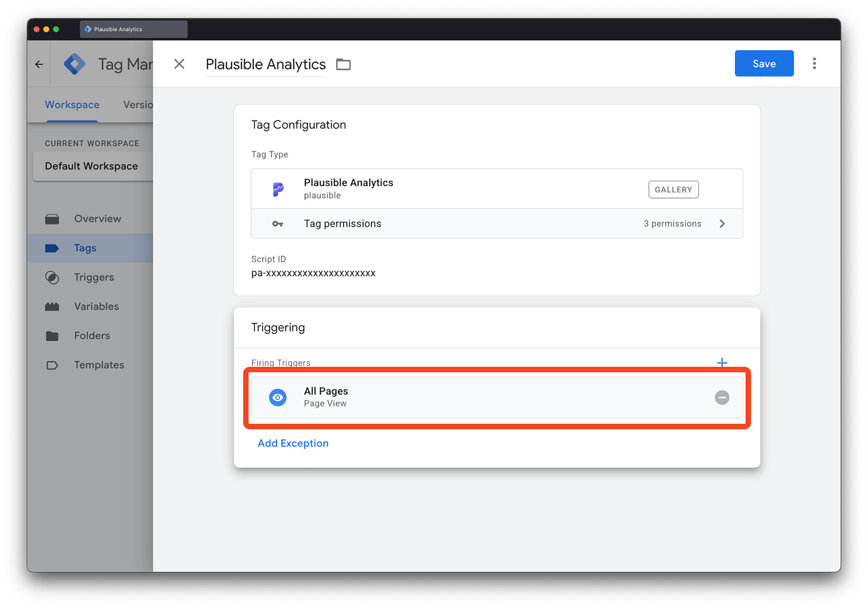Click the GALLERY badge
This screenshot has width=868, height=608.
[673, 189]
